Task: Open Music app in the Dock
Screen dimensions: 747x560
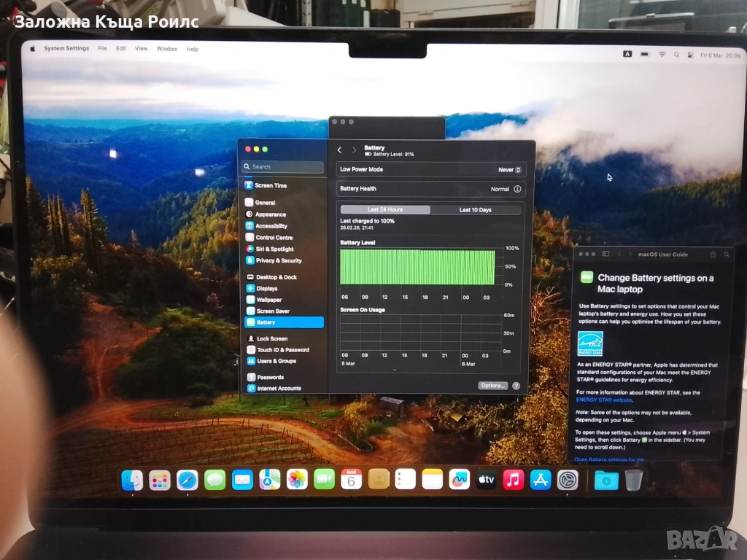Action: click(x=513, y=480)
